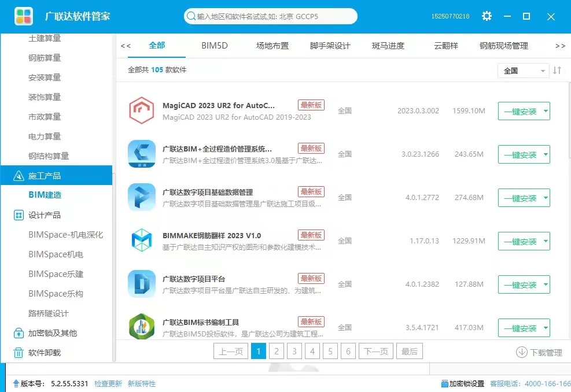This screenshot has width=571, height=392.
Task: Click the 新版特性 link
Action: click(142, 384)
